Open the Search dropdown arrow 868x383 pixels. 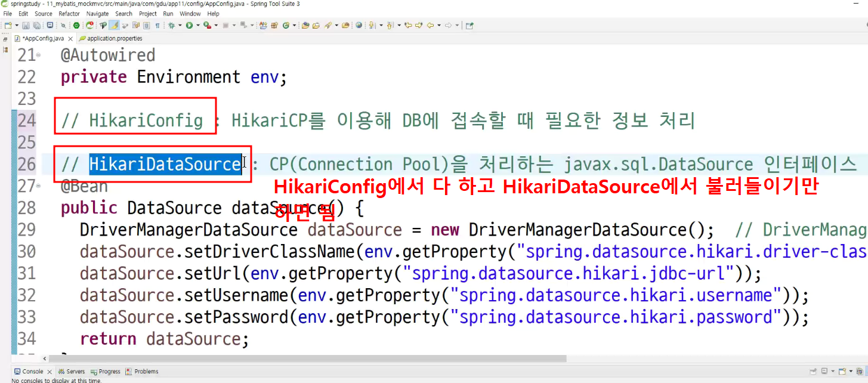(337, 26)
